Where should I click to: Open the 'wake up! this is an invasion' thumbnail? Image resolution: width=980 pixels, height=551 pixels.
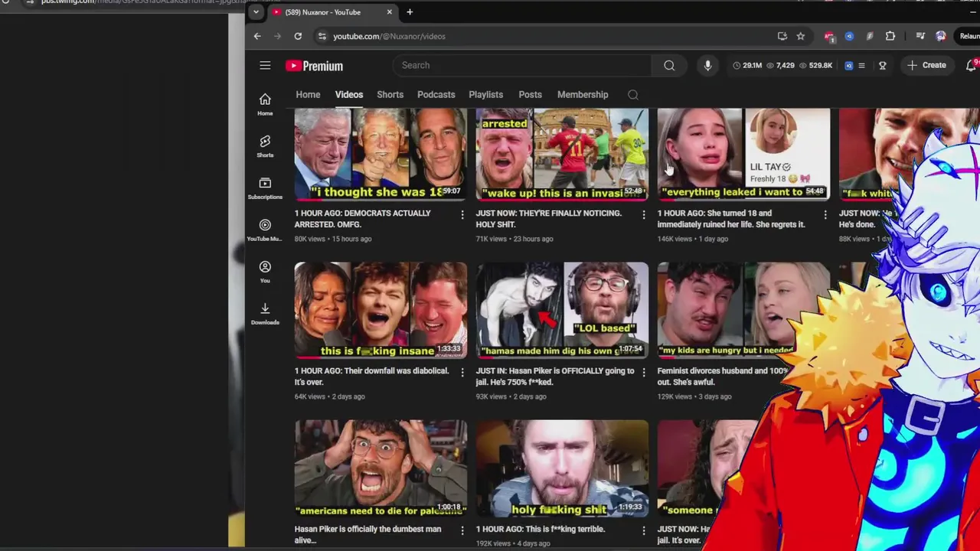pos(562,155)
